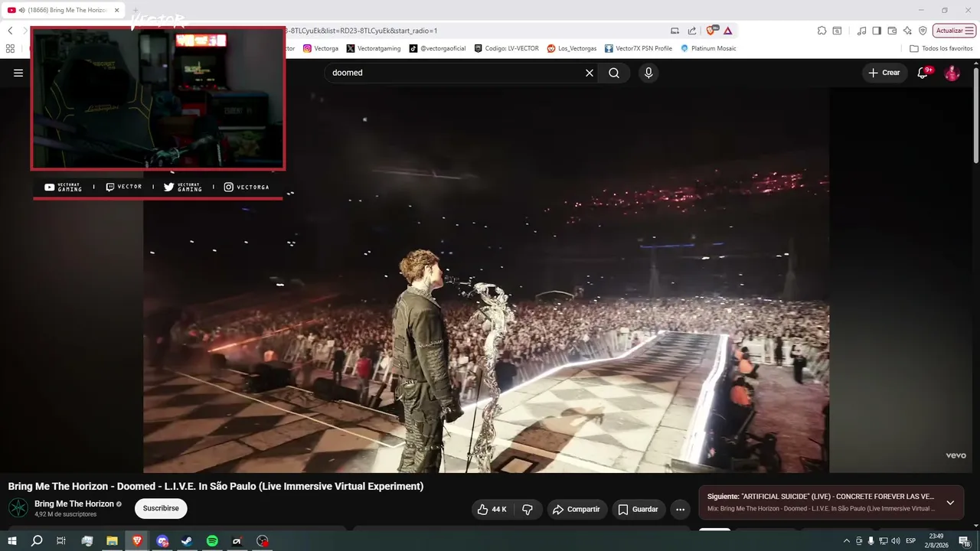Screen dimensions: 980x551
Task: Click the microphone system tray icon
Action: pyautogui.click(x=871, y=541)
